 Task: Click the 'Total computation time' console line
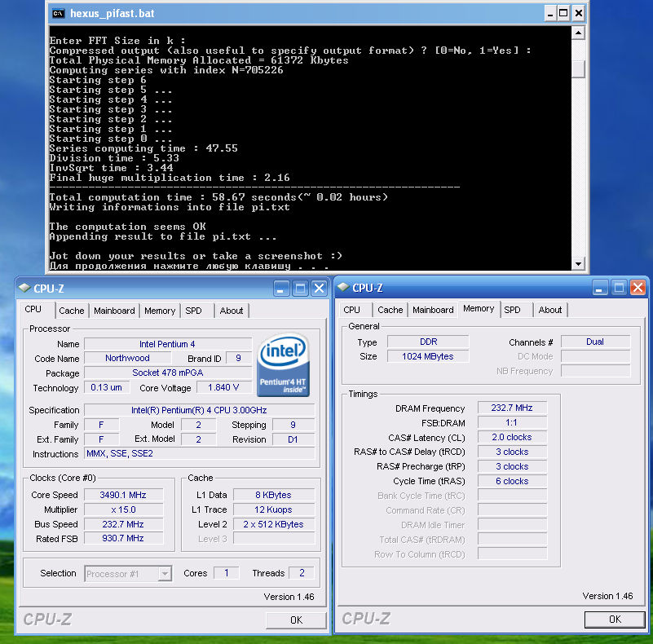point(218,197)
